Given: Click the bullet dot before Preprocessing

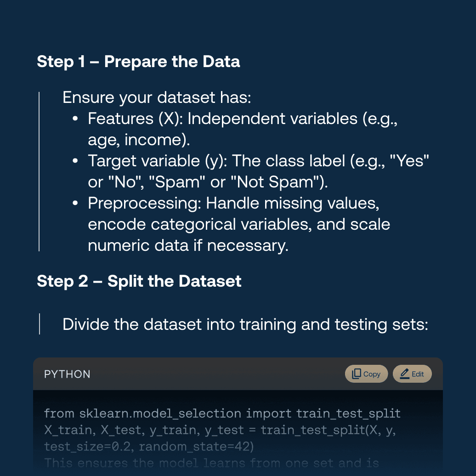Looking at the screenshot, I should 75,203.
